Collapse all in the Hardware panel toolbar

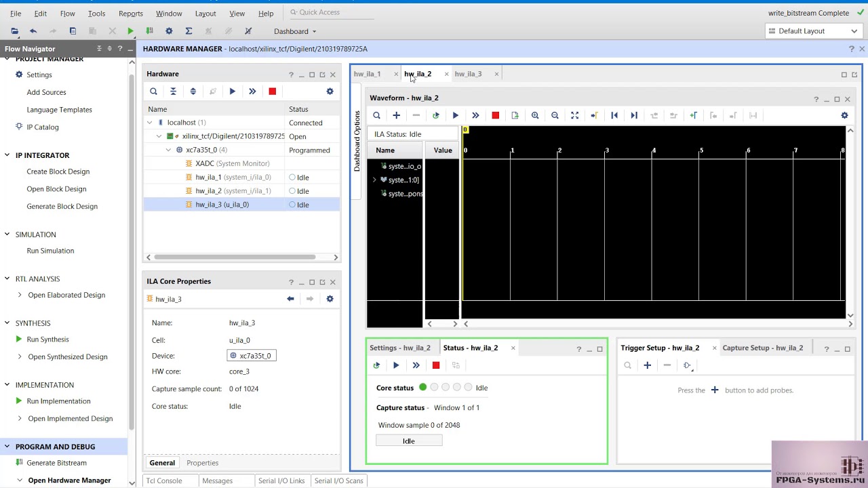coord(173,91)
